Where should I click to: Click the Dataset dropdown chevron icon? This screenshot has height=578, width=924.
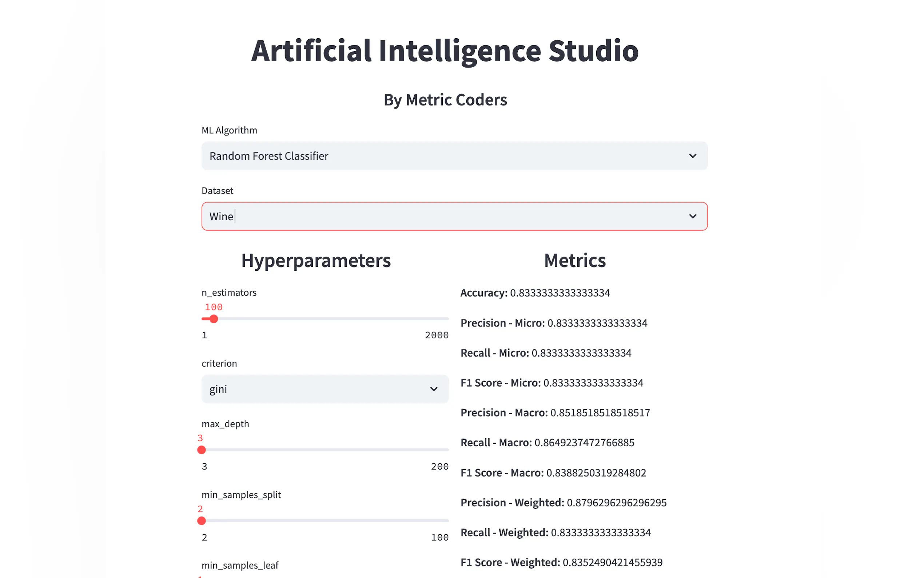click(692, 216)
